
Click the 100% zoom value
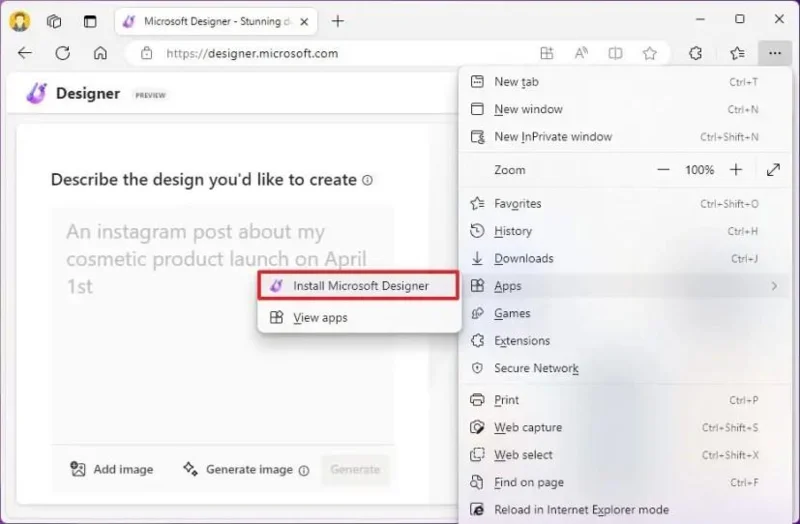click(x=699, y=170)
